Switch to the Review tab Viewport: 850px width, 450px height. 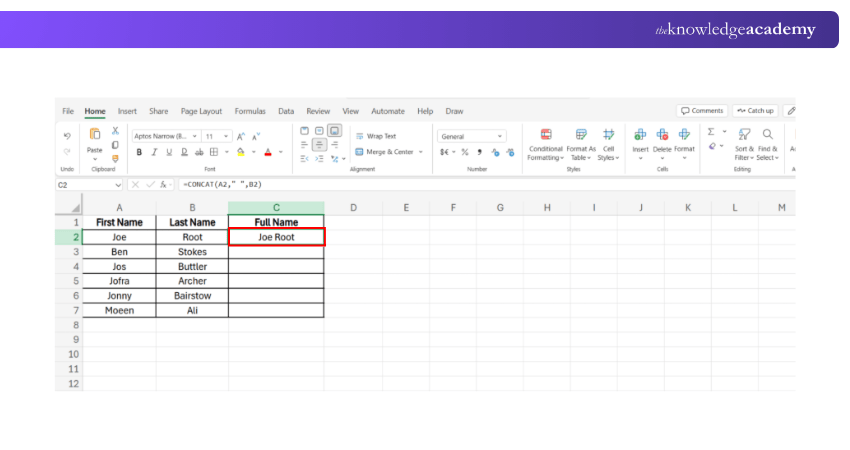[318, 111]
